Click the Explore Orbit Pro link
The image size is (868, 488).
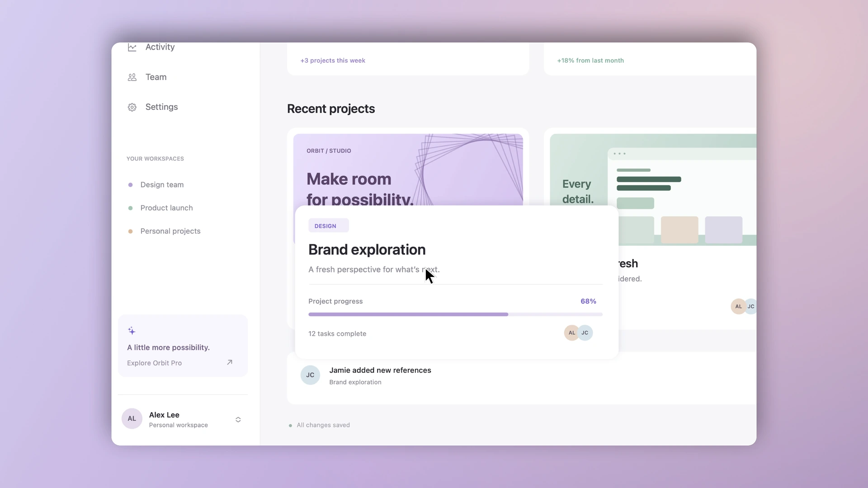(154, 363)
